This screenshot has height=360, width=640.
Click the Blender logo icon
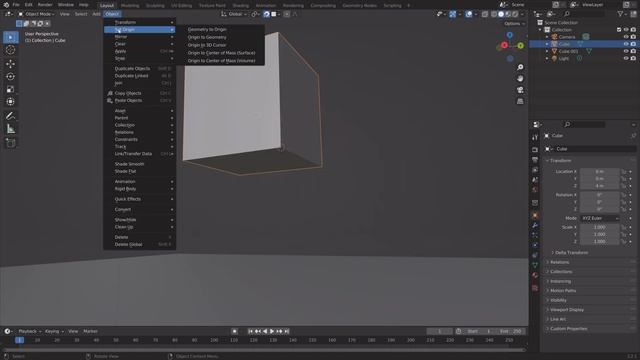6,5
